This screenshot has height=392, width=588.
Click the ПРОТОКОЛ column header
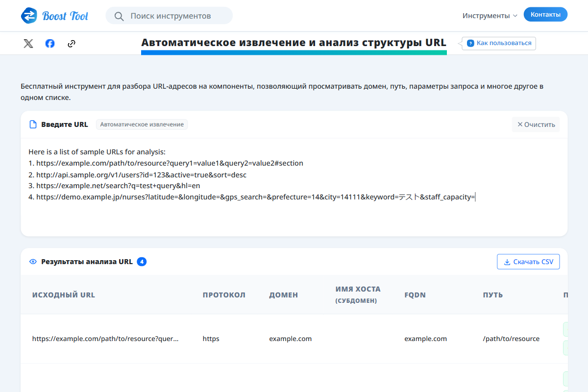tap(224, 295)
